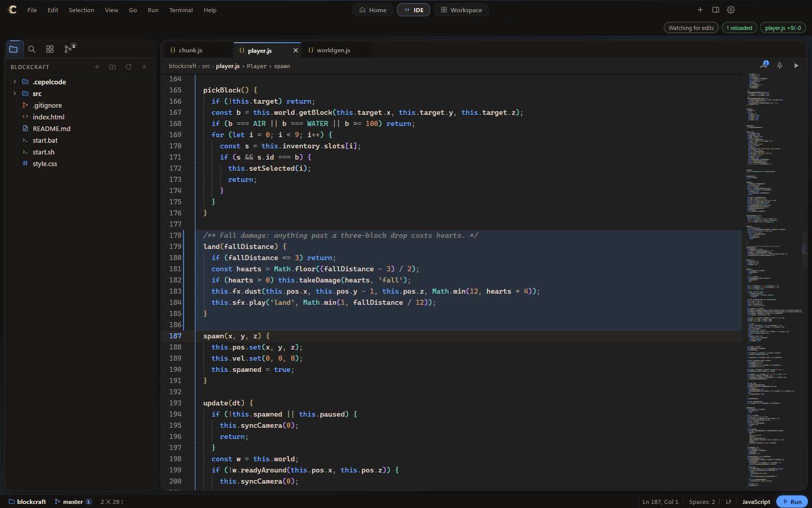
Task: Click the blockcraft folder in status bar
Action: 27,501
